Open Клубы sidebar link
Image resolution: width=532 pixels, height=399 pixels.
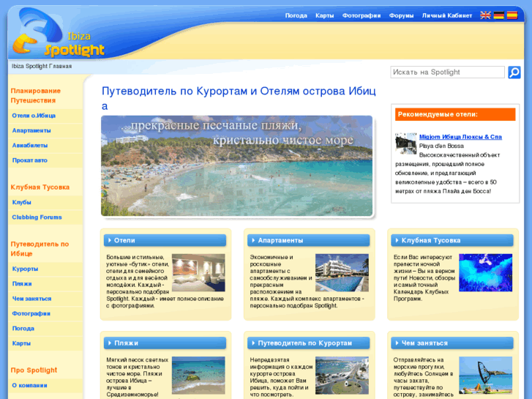45,202
